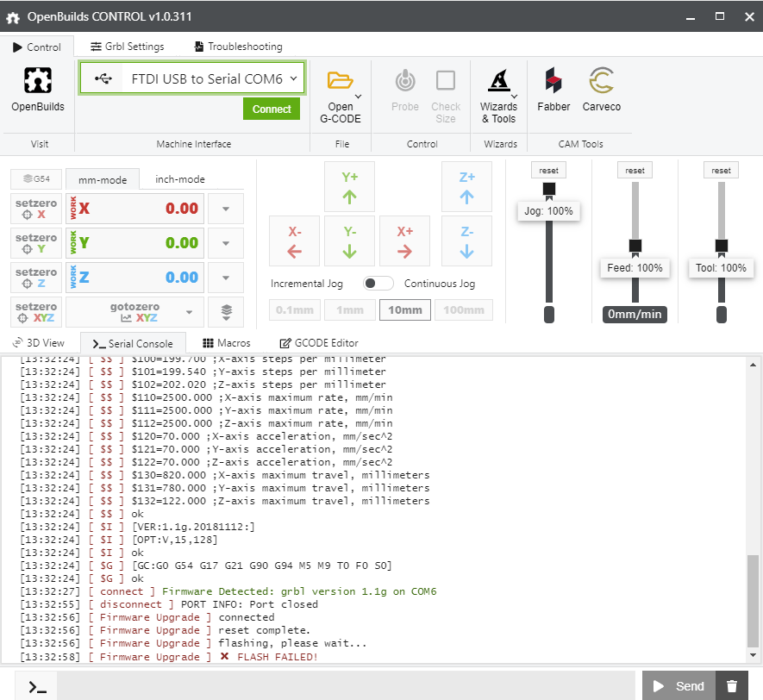Launch Fabber CAM tool
Image resolution: width=763 pixels, height=700 pixels.
point(553,80)
